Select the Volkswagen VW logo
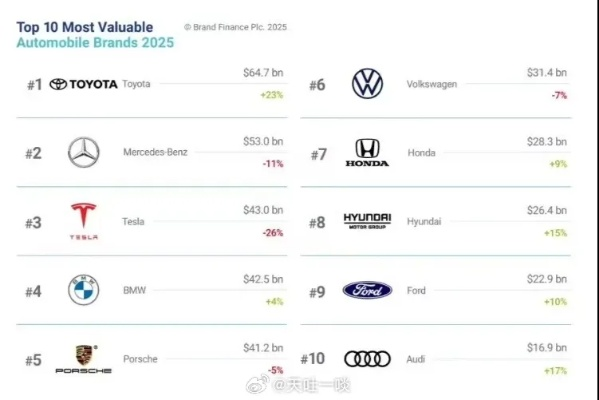Viewport: 599px width, 400px height. (367, 84)
